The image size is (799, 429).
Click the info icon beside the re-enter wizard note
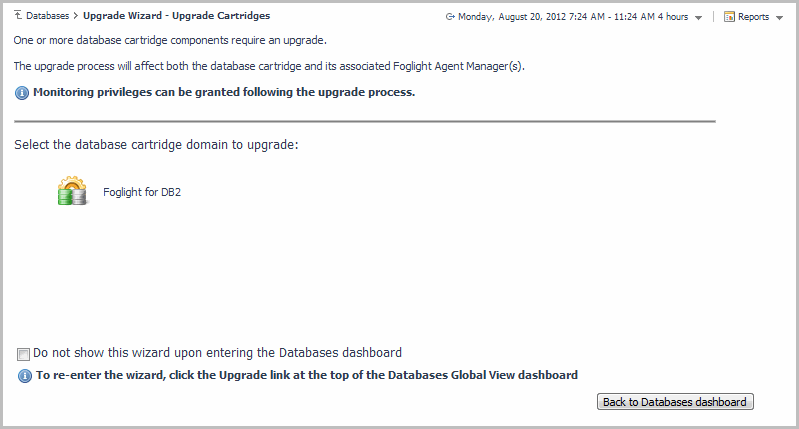[x=25, y=376]
